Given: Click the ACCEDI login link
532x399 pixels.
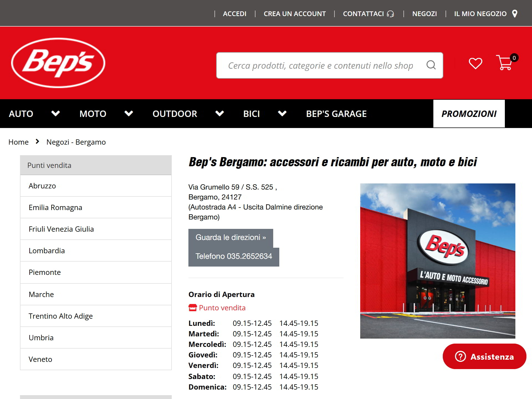Looking at the screenshot, I should [x=235, y=14].
